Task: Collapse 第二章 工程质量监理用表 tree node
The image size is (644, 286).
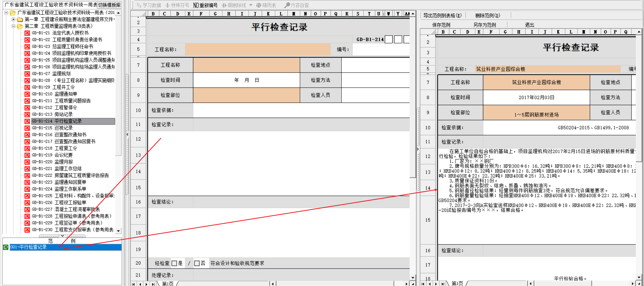Action: 13,26
